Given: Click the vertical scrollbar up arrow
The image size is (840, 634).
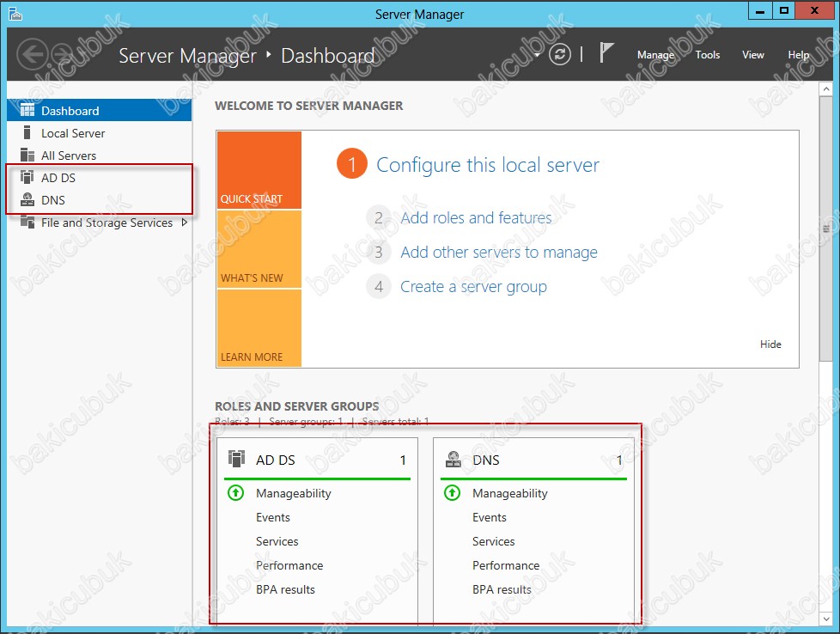Looking at the screenshot, I should [x=825, y=89].
